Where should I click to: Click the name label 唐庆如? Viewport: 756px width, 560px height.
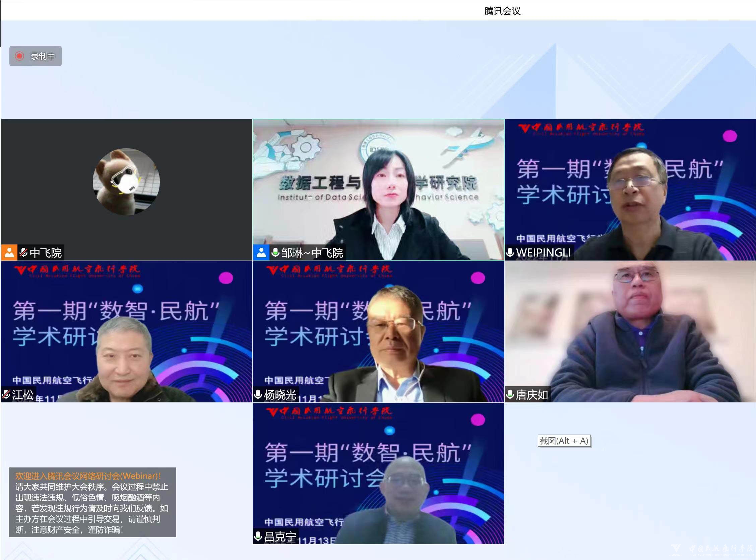[x=532, y=395]
